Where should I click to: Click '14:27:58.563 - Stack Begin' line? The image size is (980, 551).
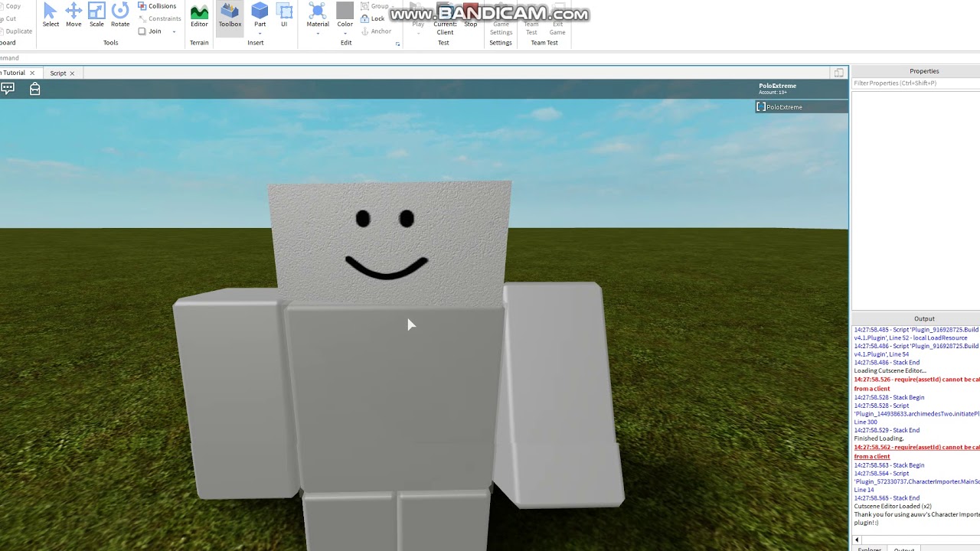point(889,465)
